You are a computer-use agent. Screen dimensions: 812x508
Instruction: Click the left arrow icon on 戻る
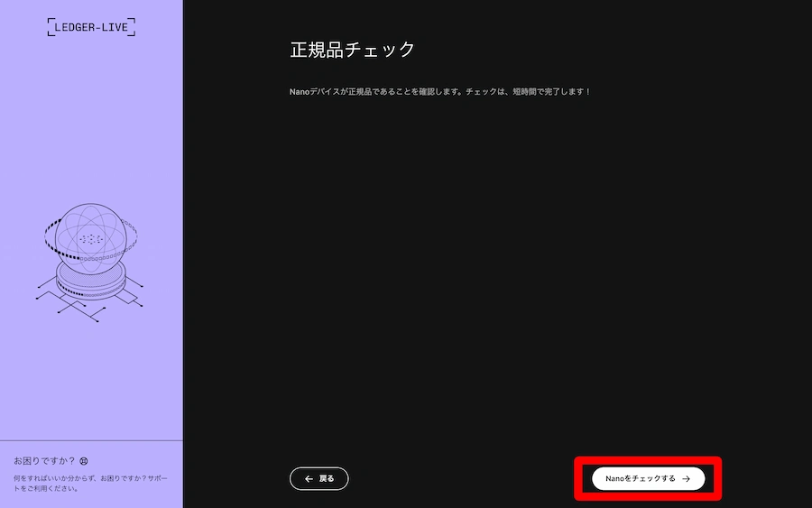pyautogui.click(x=309, y=479)
